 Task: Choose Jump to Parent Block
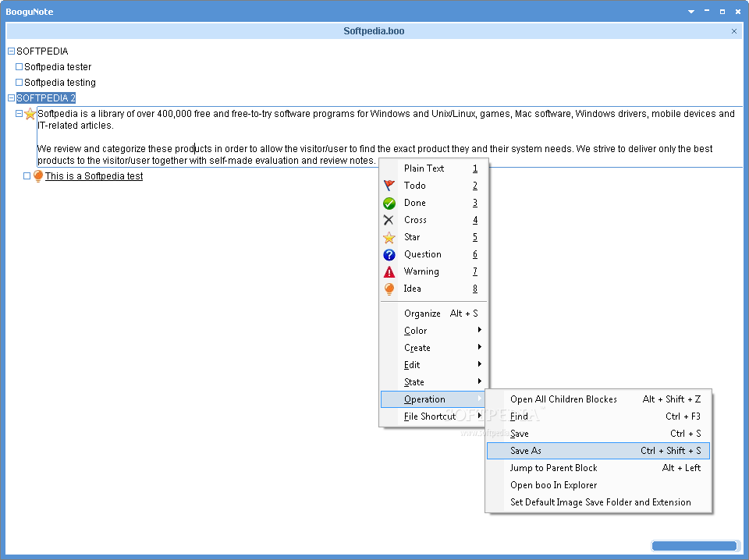598,468
